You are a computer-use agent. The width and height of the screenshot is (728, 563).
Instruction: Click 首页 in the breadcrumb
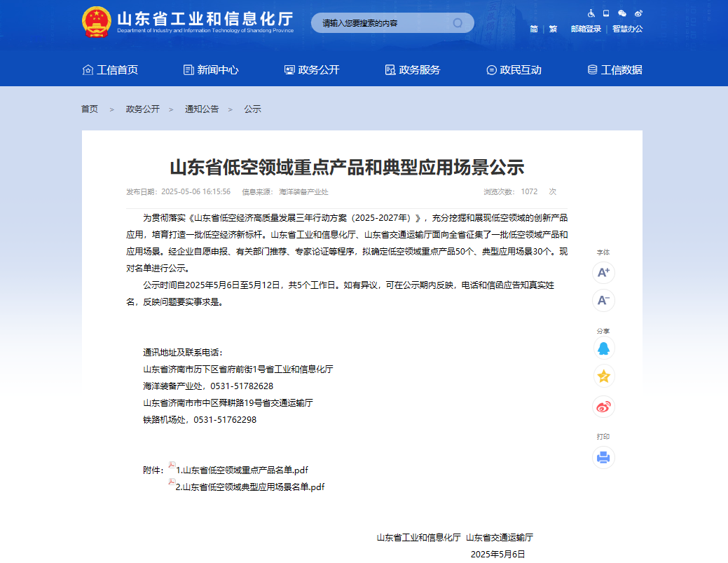click(90, 109)
